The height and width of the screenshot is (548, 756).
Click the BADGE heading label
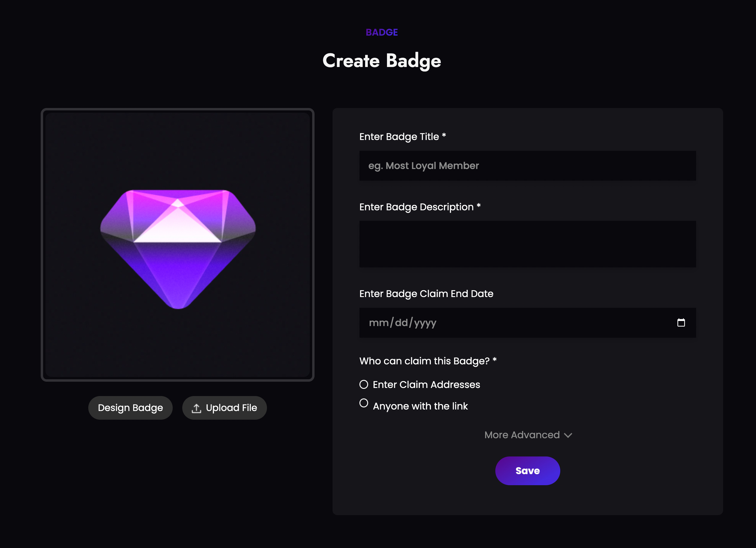click(382, 32)
